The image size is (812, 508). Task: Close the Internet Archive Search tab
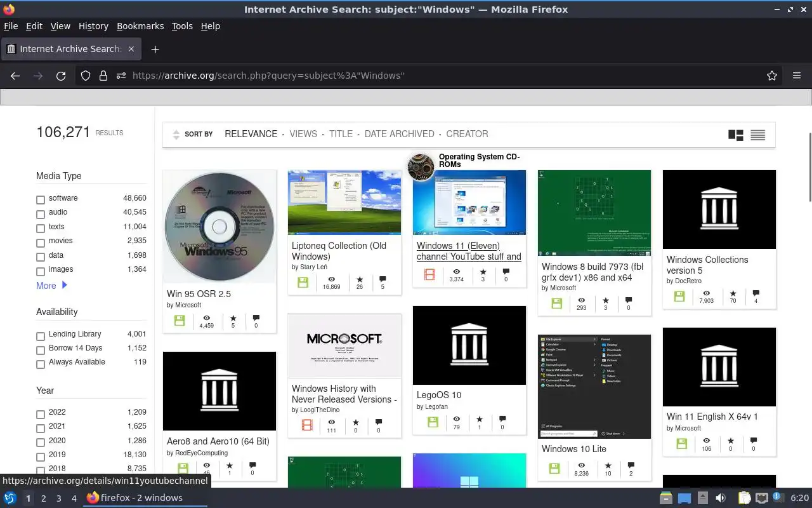point(131,49)
